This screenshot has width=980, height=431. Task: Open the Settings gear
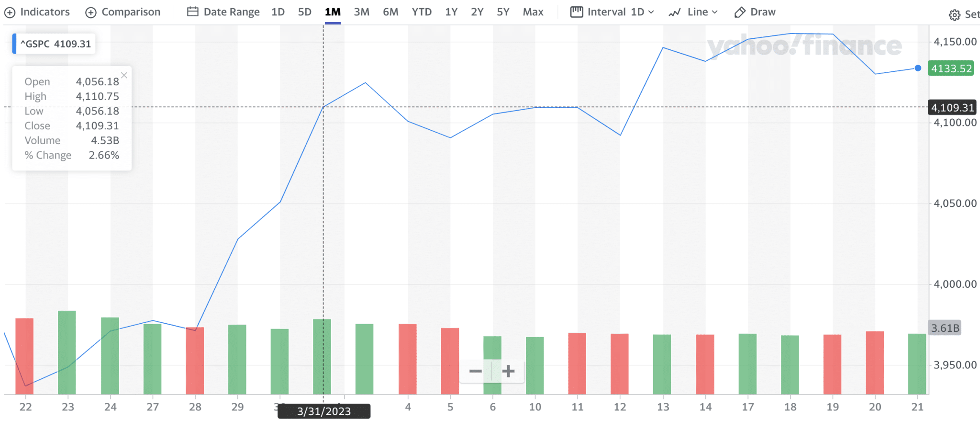click(954, 15)
